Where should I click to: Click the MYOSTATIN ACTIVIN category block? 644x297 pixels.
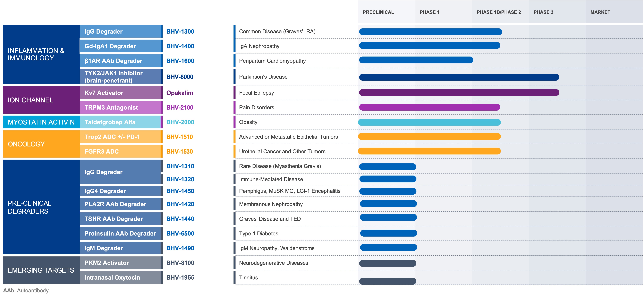(41, 122)
